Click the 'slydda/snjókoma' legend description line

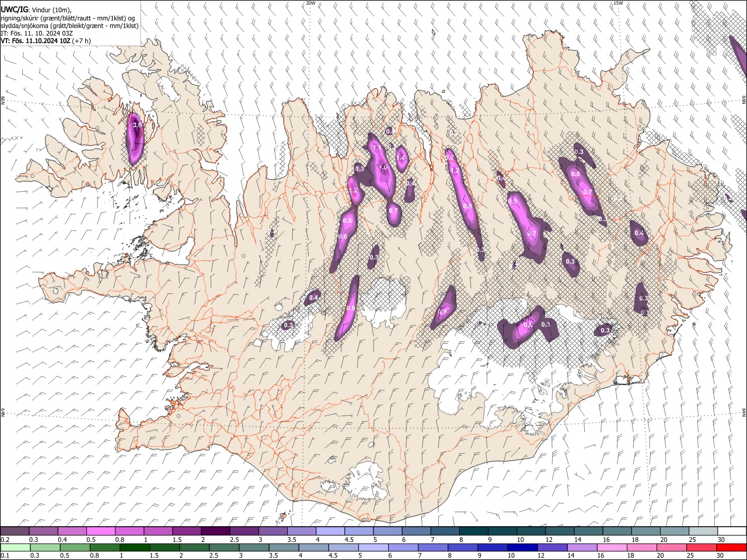tap(69, 26)
